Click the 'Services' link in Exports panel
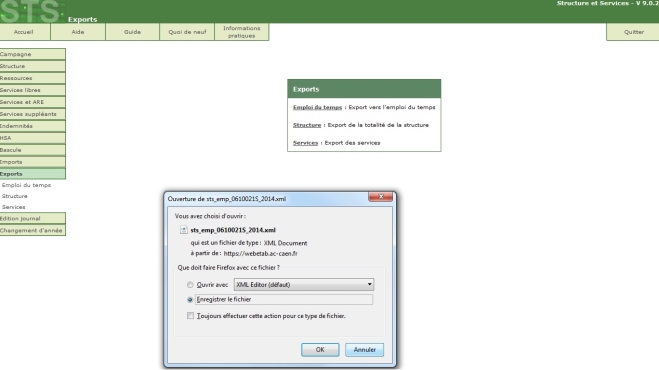 point(305,143)
